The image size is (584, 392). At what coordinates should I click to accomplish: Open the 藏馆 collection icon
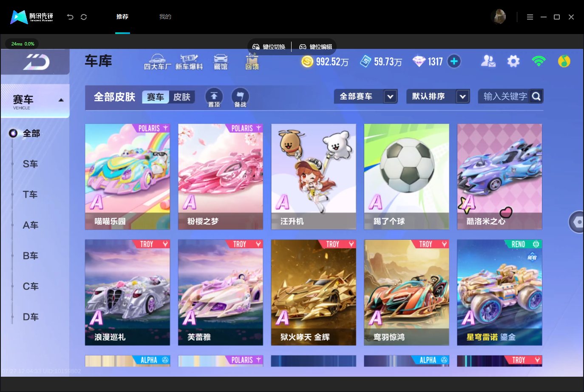(x=221, y=62)
